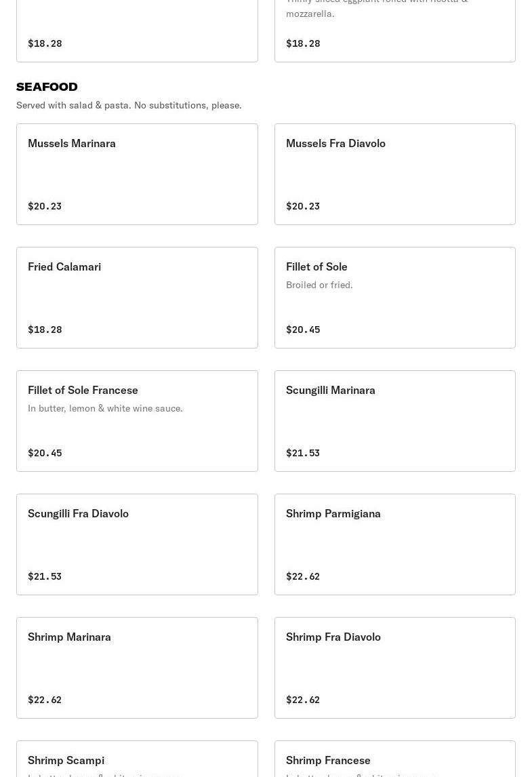The width and height of the screenshot is (532, 777).
Task: Open the eggplant with ricotta and mozzarella card
Action: click(x=394, y=31)
